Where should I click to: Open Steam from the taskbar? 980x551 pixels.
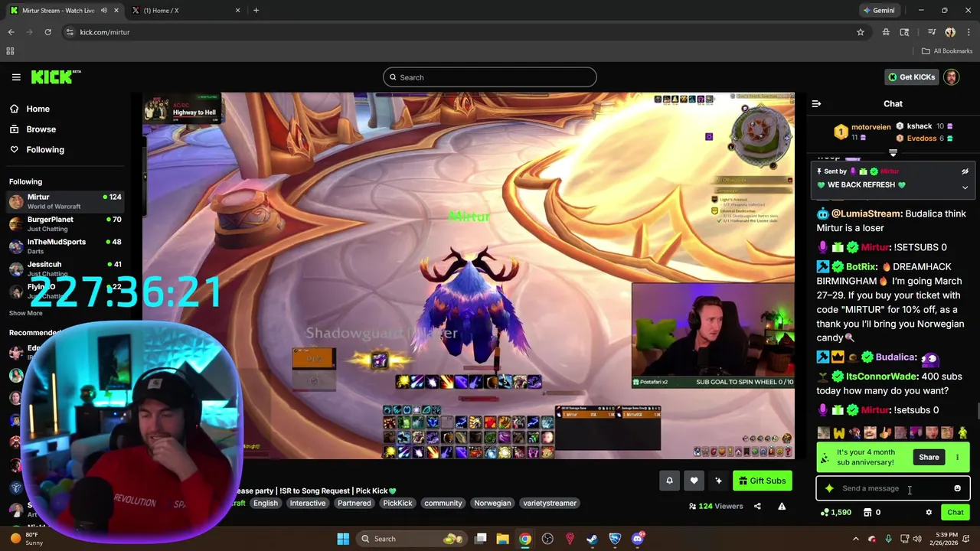(x=592, y=539)
